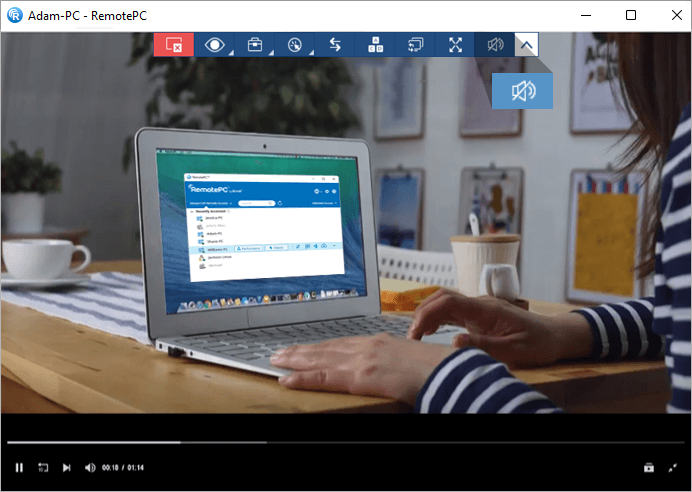Click the loop replay video icon
This screenshot has width=692, height=492.
43,467
